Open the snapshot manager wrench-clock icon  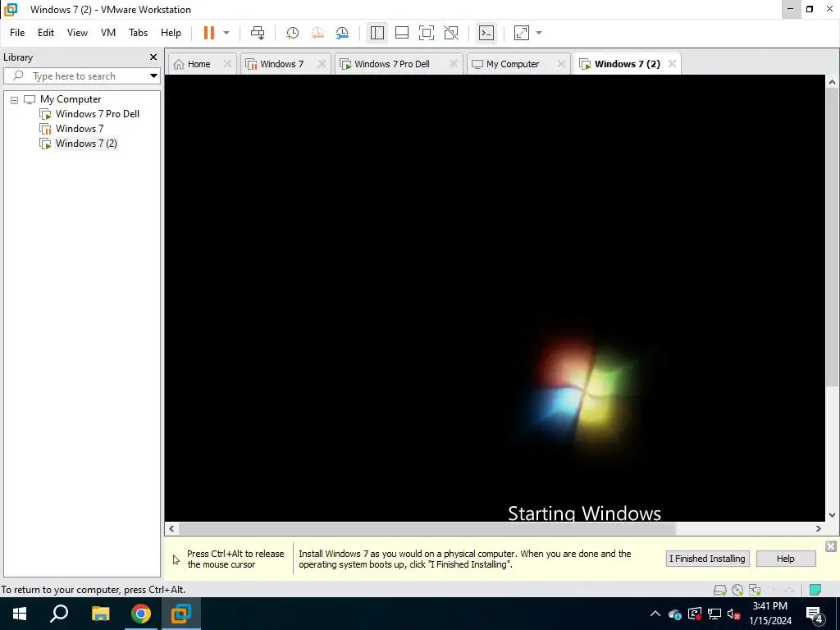[342, 33]
